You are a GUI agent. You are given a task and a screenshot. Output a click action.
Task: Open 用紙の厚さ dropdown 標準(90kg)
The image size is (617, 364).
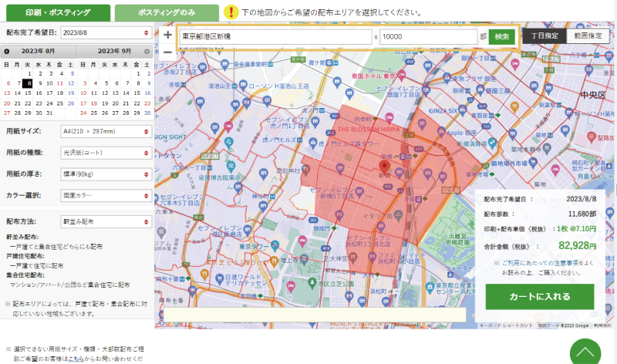tap(106, 174)
